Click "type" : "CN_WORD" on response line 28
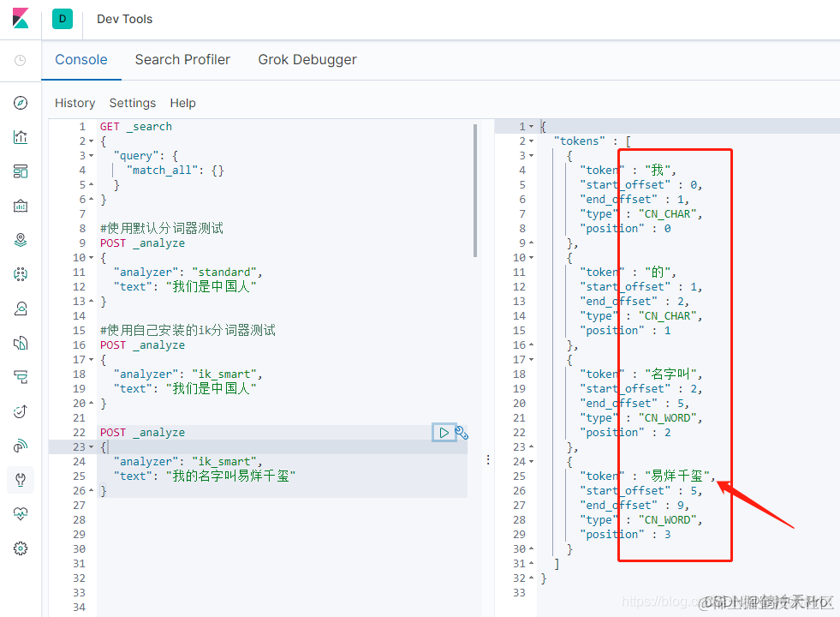 [640, 520]
